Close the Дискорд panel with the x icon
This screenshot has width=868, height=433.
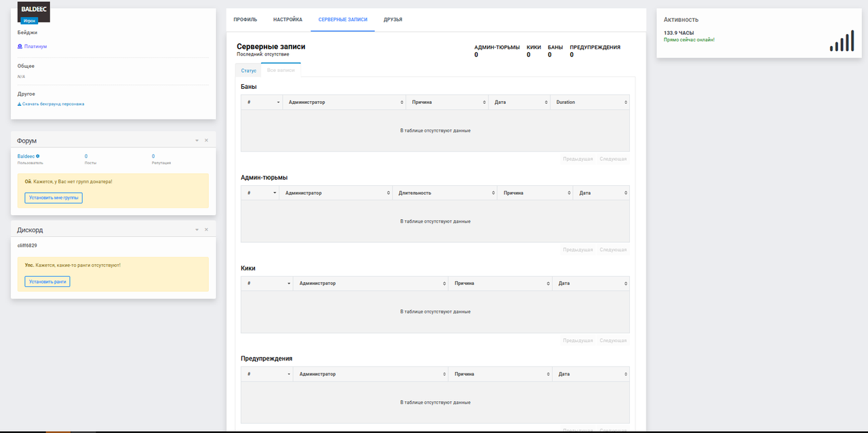(x=206, y=230)
